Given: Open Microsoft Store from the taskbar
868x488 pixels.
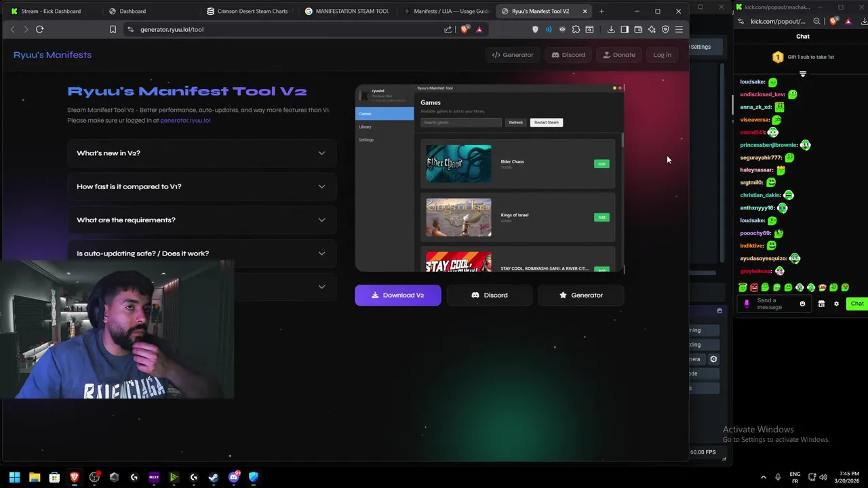Looking at the screenshot, I should tap(54, 477).
